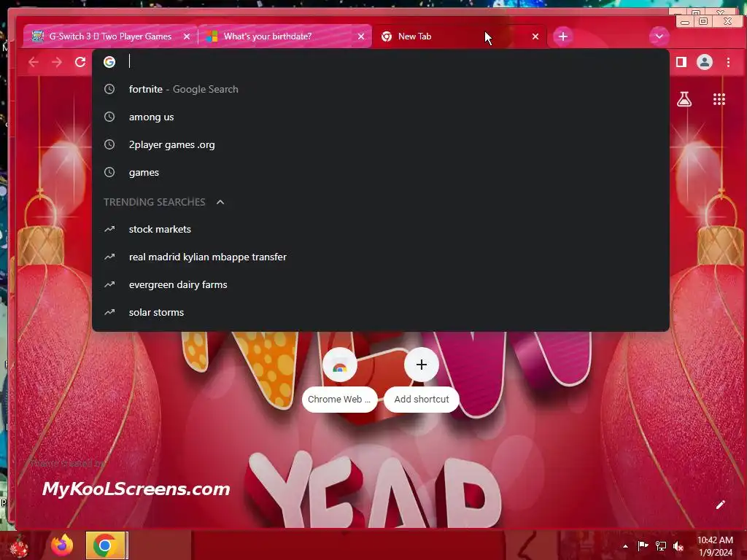
Task: Click the Start button ornament icon
Action: [18, 545]
